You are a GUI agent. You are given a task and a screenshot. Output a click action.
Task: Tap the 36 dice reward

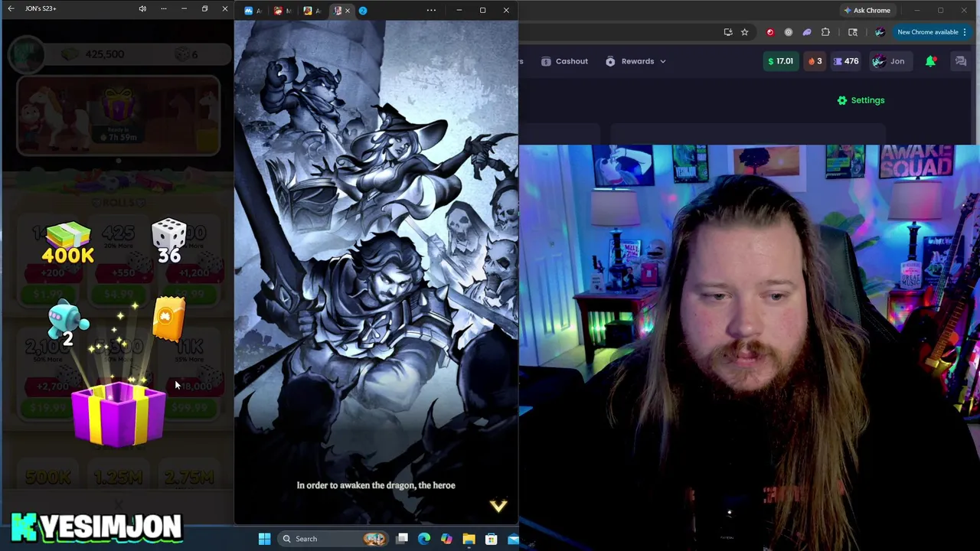pyautogui.click(x=169, y=241)
